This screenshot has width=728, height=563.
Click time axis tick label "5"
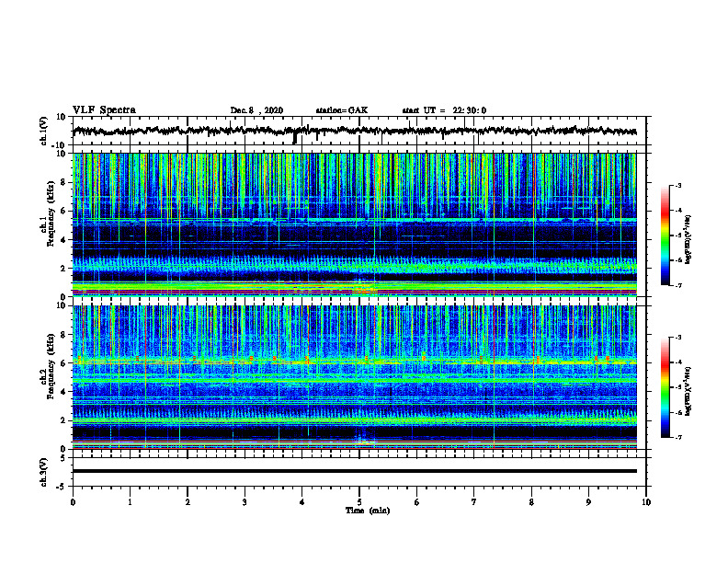(x=359, y=502)
